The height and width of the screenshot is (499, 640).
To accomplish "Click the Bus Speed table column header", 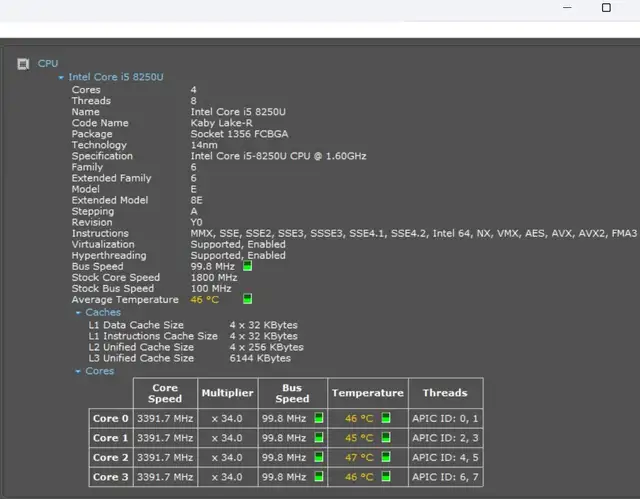I will pos(292,393).
